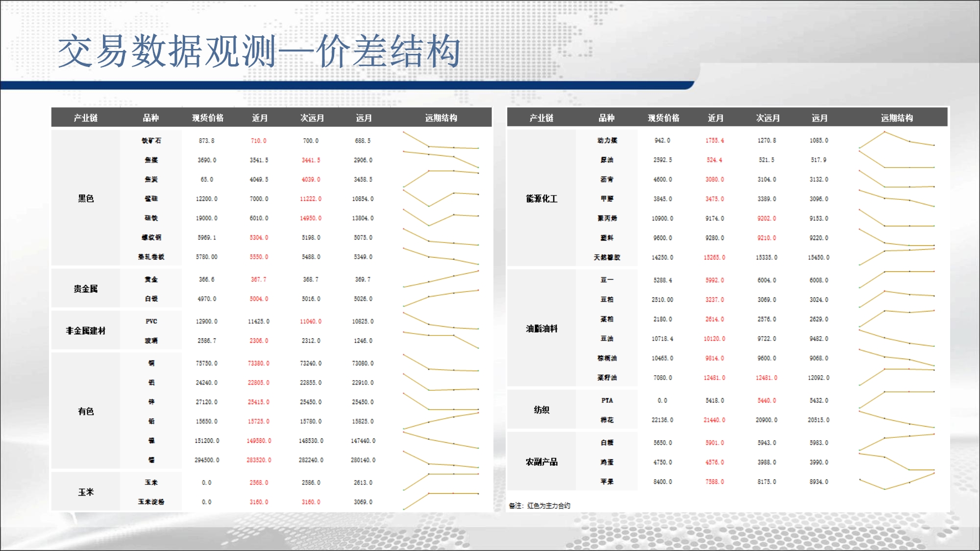Select the red value 15265.0
Screen dimensions: 980x551
point(715,257)
